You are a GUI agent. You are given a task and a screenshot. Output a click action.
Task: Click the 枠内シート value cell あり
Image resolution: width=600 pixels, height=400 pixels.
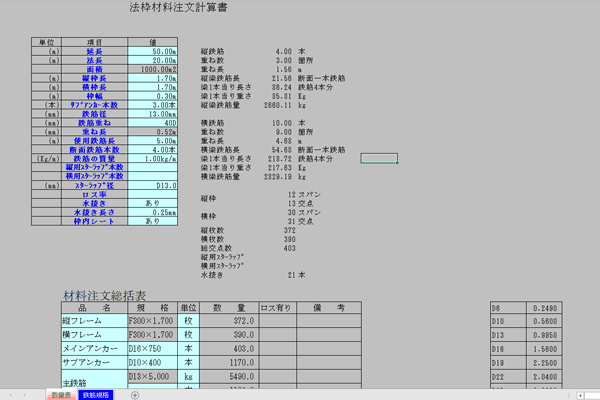click(x=155, y=221)
